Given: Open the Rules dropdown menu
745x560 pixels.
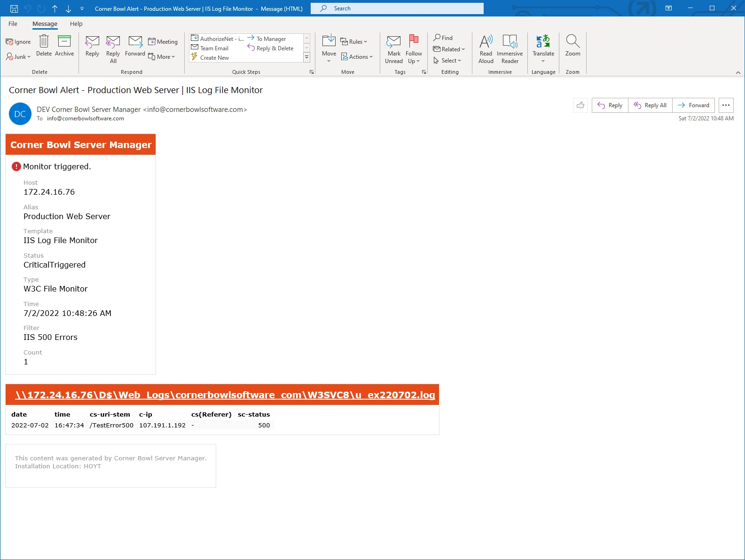Looking at the screenshot, I should pyautogui.click(x=354, y=42).
